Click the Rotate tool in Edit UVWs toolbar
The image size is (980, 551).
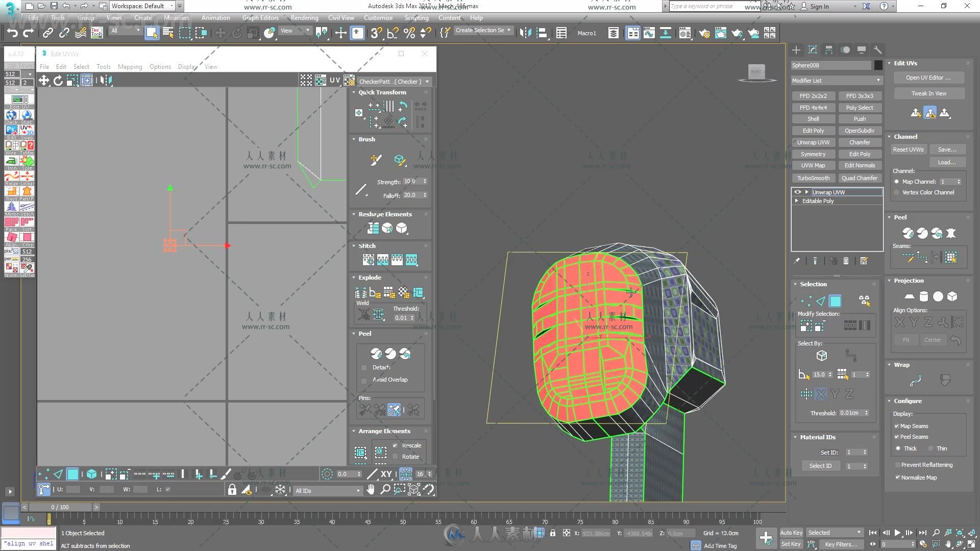(x=58, y=81)
